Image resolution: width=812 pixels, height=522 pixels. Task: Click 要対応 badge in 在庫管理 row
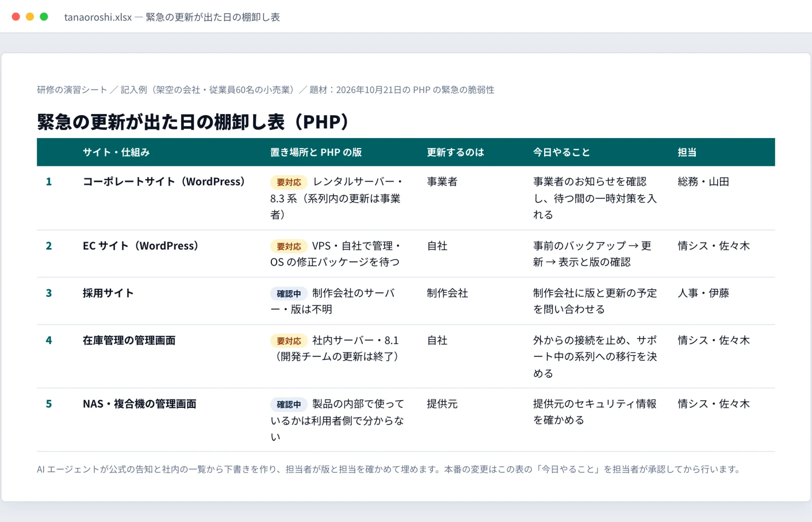289,341
